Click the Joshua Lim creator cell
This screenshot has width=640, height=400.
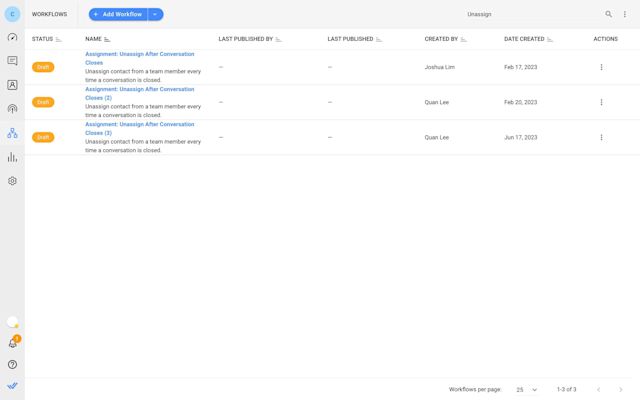coord(440,67)
